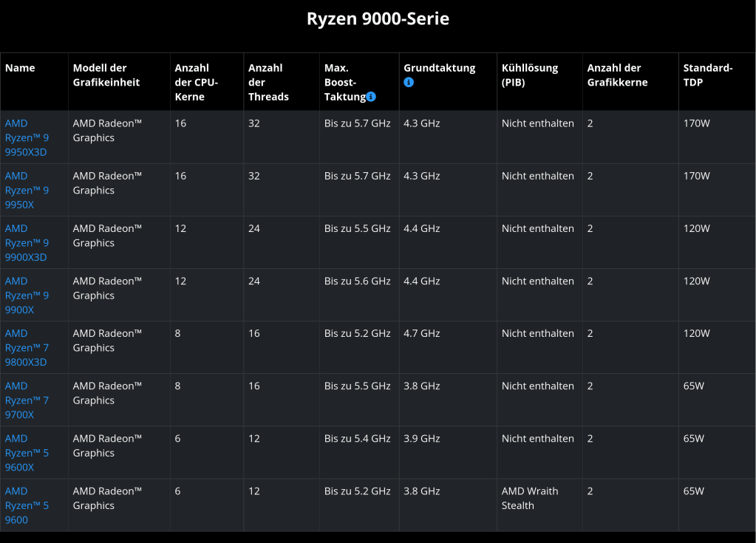Go to the AMD Ryzen 9 9900X page

(27, 295)
